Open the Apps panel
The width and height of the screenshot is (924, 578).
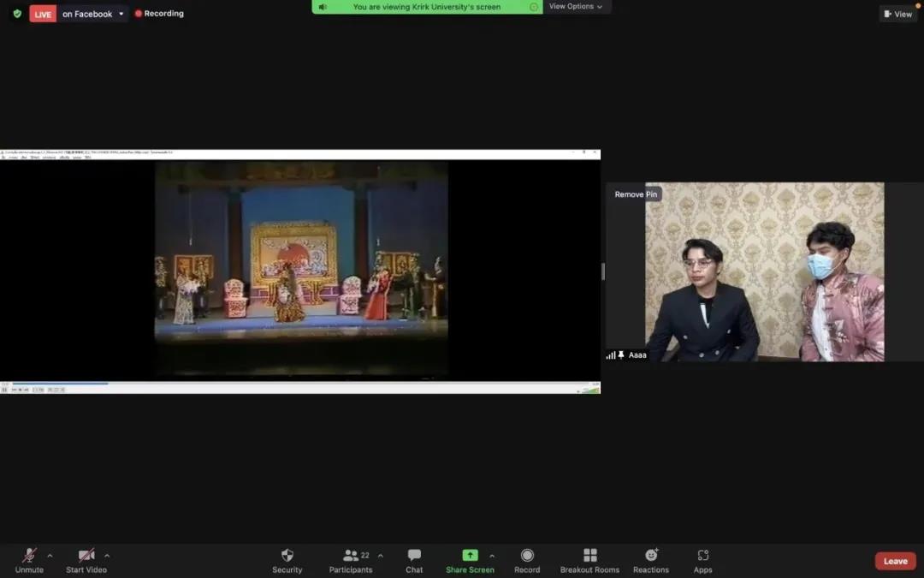pos(702,561)
